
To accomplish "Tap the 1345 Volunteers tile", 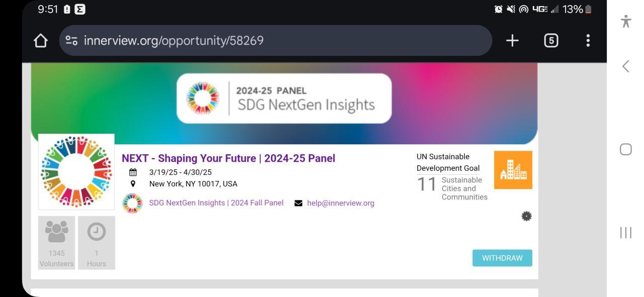I will pyautogui.click(x=56, y=243).
